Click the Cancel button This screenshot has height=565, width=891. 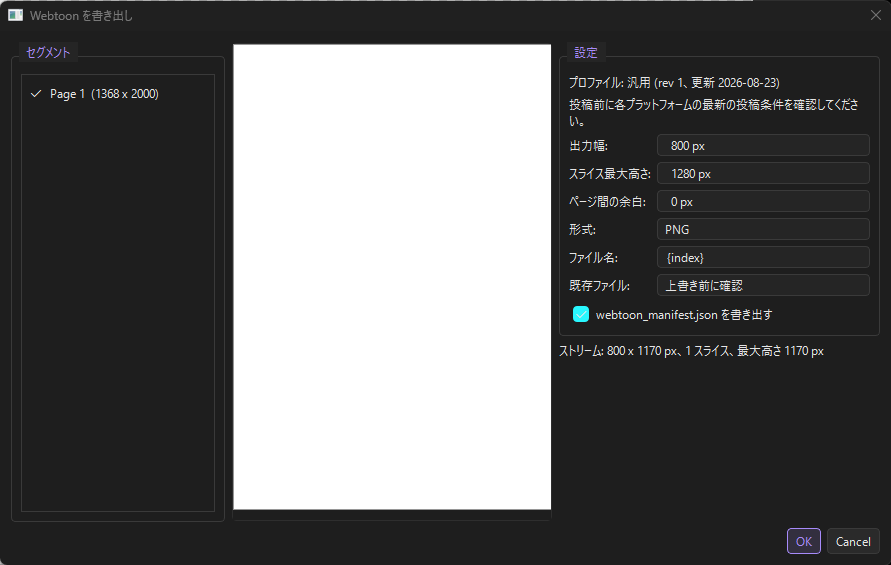pos(853,541)
